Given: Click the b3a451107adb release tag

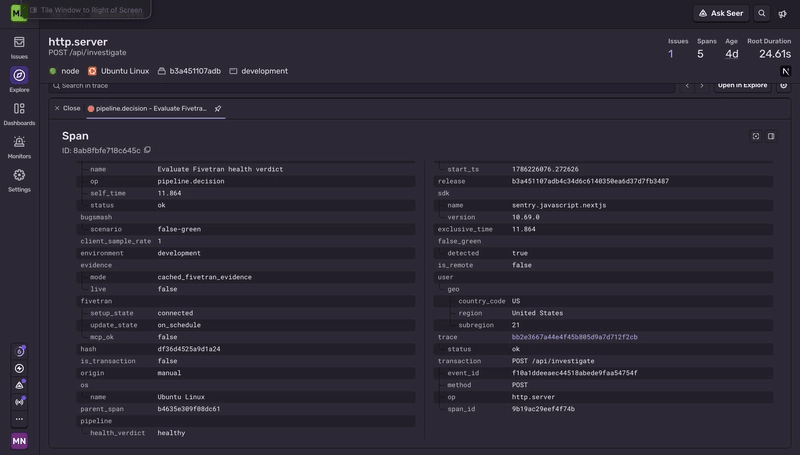Looking at the screenshot, I should [x=189, y=71].
